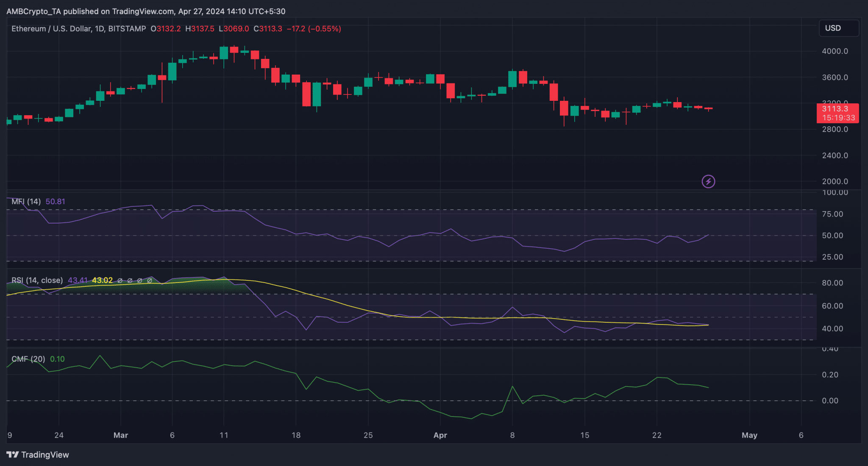Click the Mar label on time axis
868x466 pixels.
click(121, 435)
